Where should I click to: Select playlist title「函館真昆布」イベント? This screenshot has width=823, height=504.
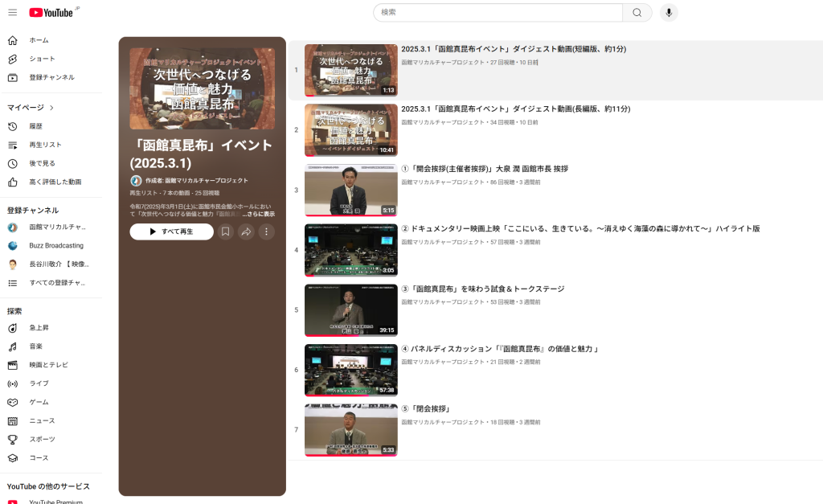(201, 154)
